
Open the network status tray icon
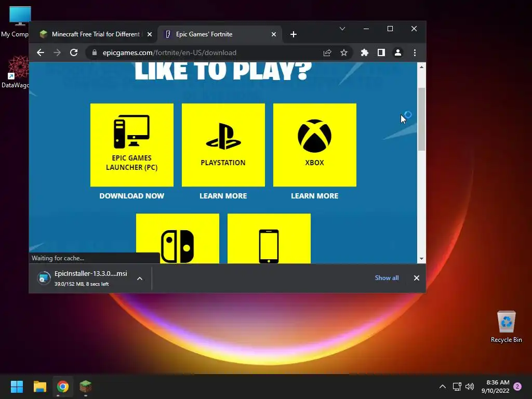tap(457, 387)
